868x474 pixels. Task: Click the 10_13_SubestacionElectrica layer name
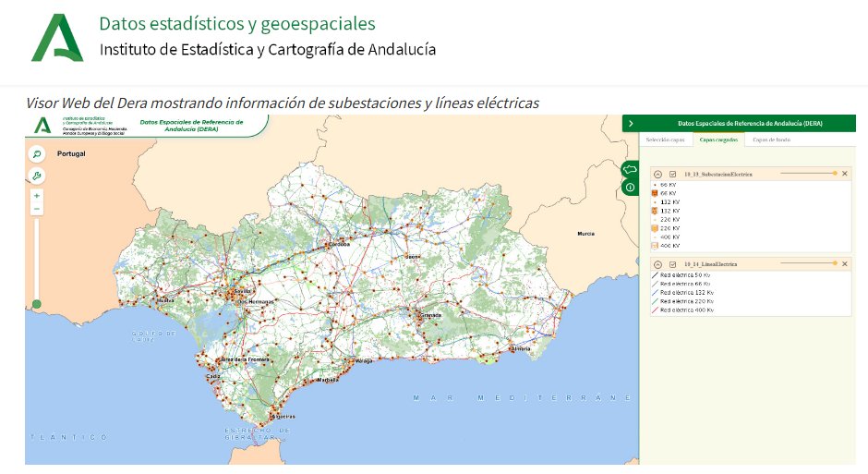(x=718, y=174)
